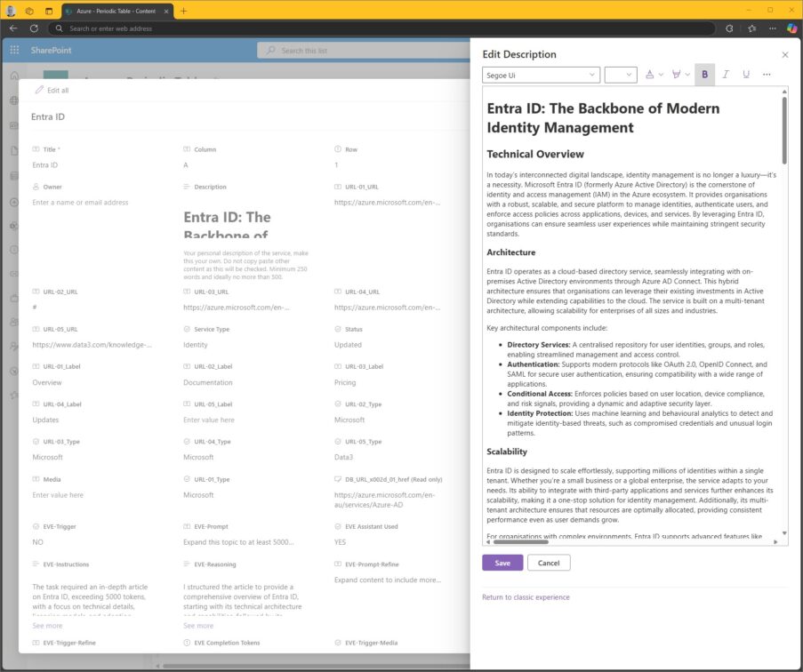This screenshot has height=672, width=803.
Task: Open the font size dropdown
Action: point(620,75)
